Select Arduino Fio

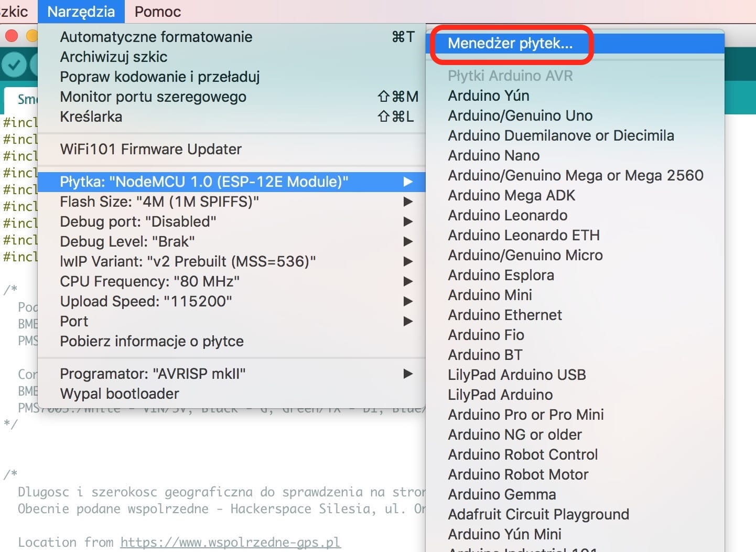tap(575, 335)
